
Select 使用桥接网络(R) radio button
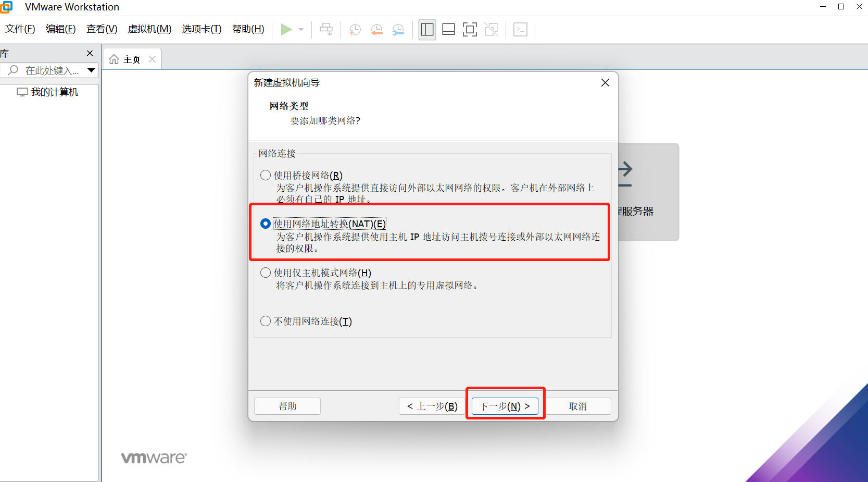point(266,175)
